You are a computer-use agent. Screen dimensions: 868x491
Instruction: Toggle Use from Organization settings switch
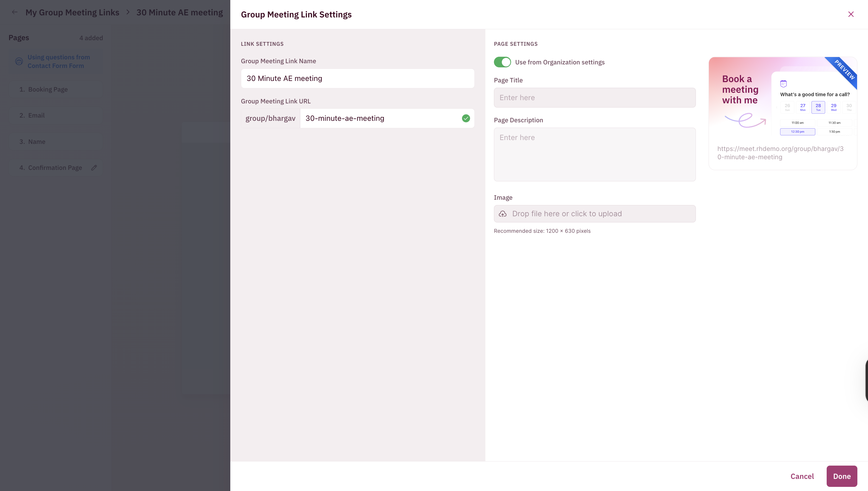point(502,62)
